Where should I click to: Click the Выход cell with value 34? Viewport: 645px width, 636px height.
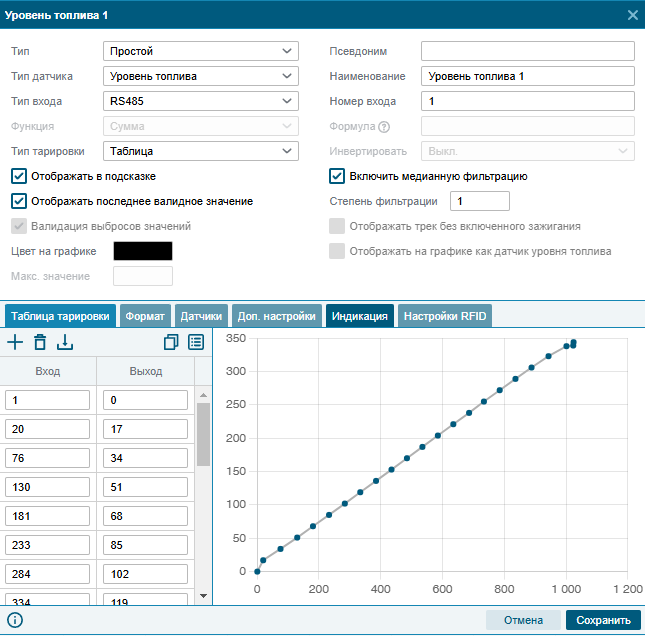(x=145, y=458)
